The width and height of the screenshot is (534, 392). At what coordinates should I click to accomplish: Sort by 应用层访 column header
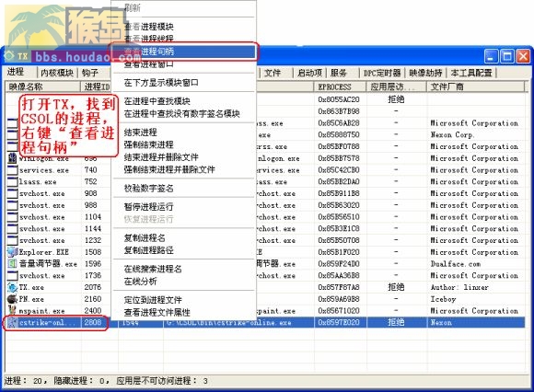[397, 86]
